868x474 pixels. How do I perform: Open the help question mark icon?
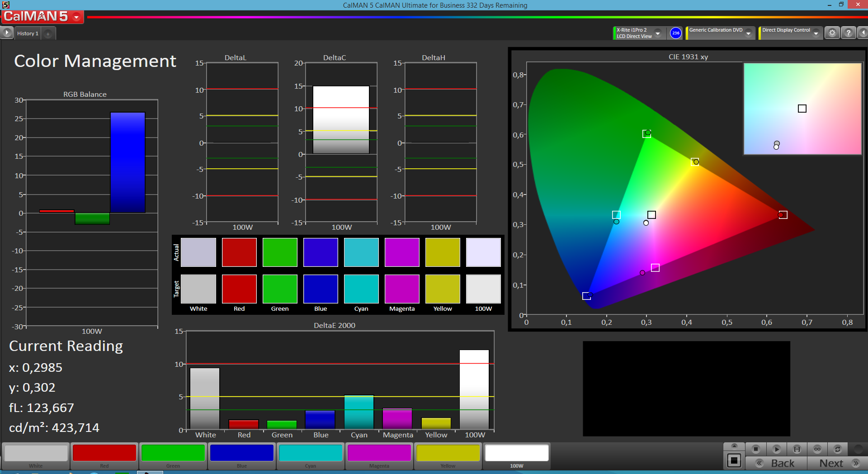tap(849, 33)
